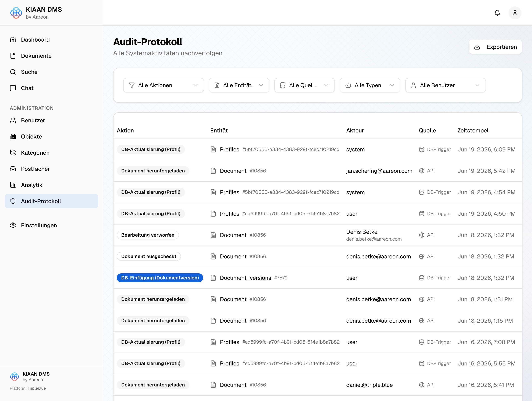Image resolution: width=532 pixels, height=401 pixels.
Task: Go to Dashboard in the sidebar
Action: (52, 40)
